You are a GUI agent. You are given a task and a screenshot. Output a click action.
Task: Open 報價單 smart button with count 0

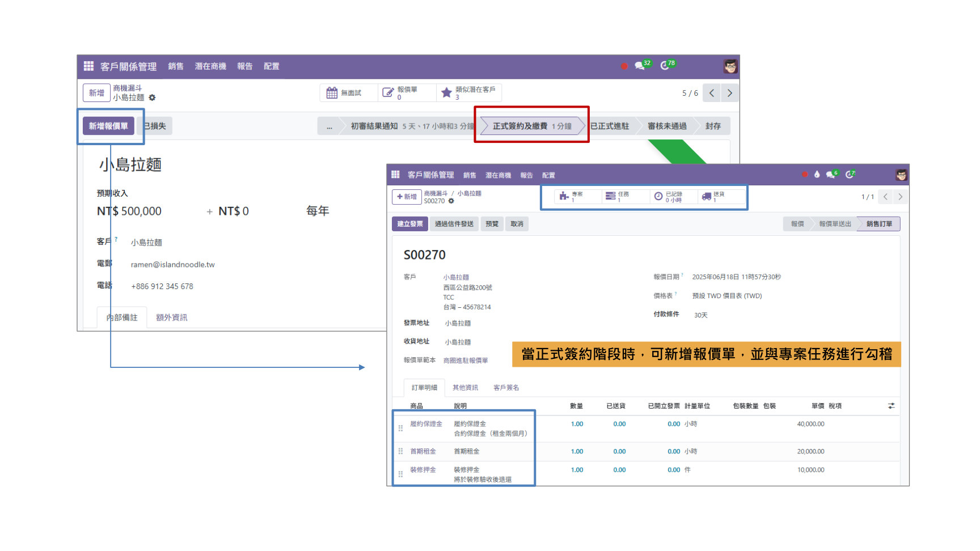pyautogui.click(x=407, y=93)
